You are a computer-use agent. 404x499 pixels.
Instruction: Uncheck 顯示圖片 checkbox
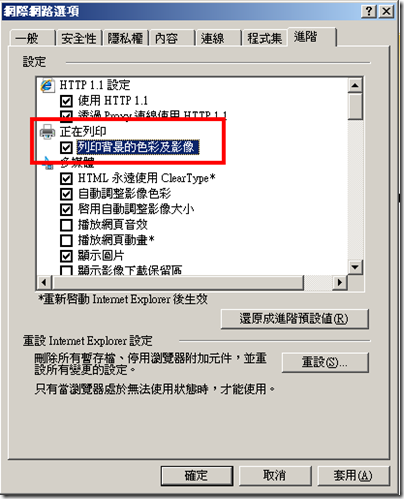[66, 256]
